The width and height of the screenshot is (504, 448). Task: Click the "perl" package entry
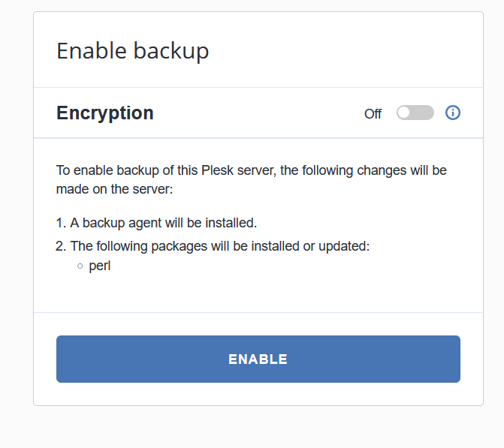pyautogui.click(x=100, y=266)
